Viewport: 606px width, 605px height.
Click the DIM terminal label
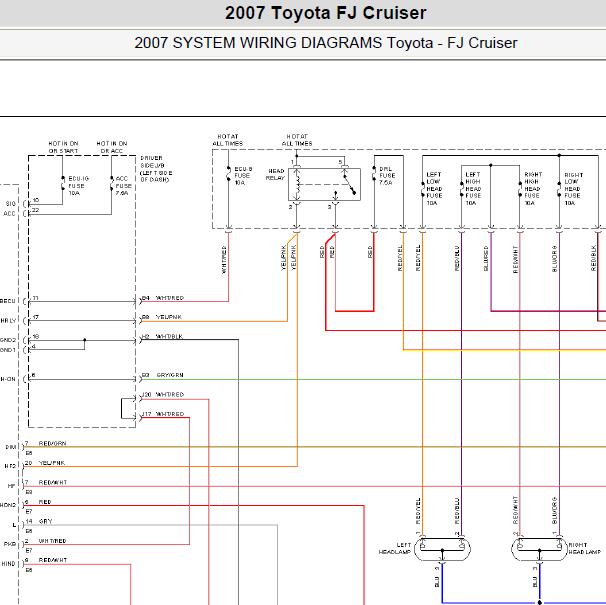click(x=11, y=447)
